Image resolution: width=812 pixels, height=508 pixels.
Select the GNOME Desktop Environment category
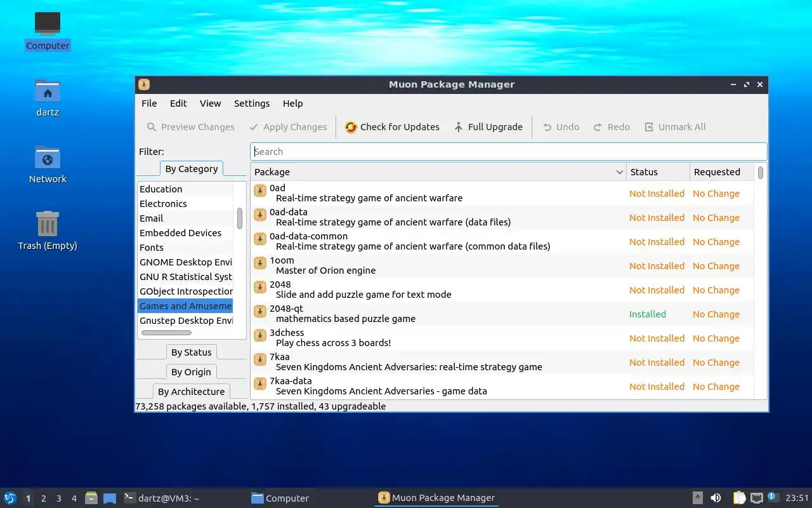185,262
